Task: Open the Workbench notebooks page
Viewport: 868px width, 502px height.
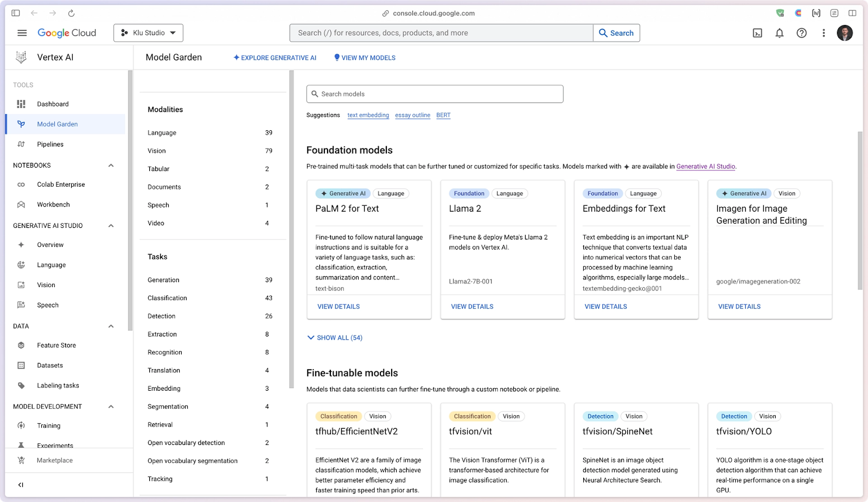Action: (54, 205)
